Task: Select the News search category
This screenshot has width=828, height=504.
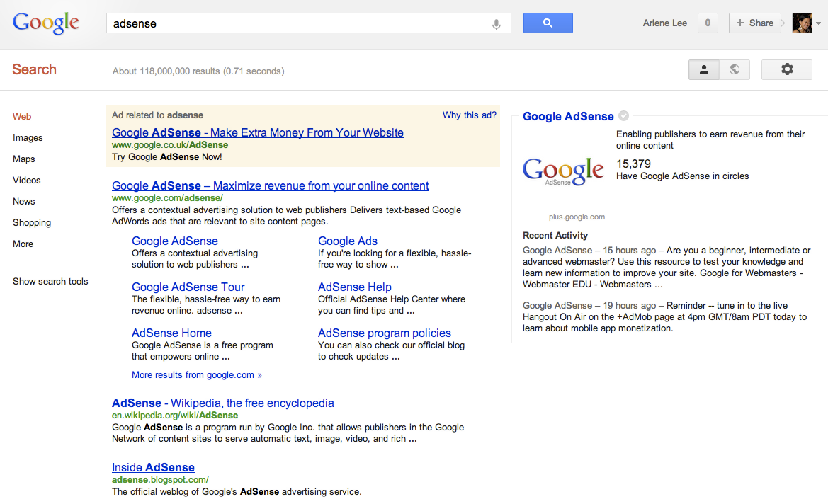Action: tap(24, 202)
